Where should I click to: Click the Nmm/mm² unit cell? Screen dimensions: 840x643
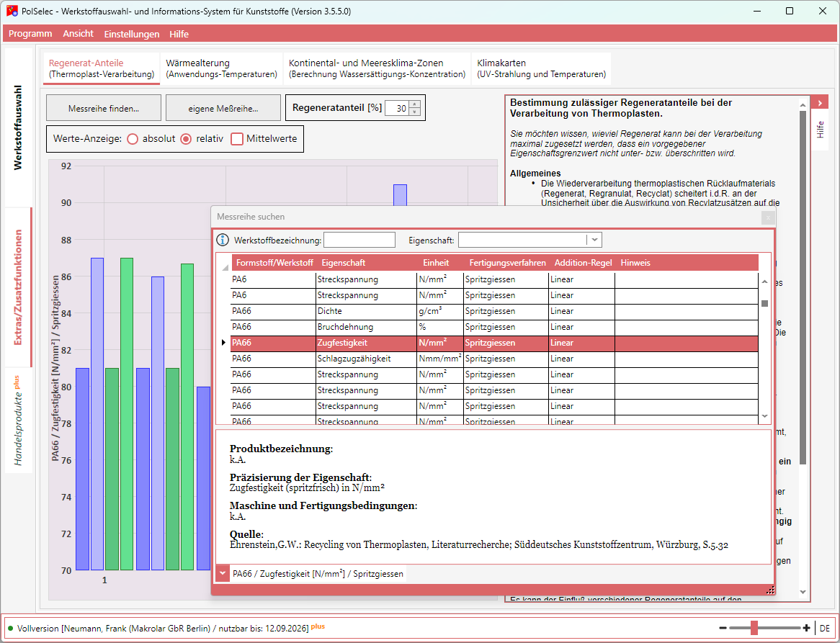[440, 358]
